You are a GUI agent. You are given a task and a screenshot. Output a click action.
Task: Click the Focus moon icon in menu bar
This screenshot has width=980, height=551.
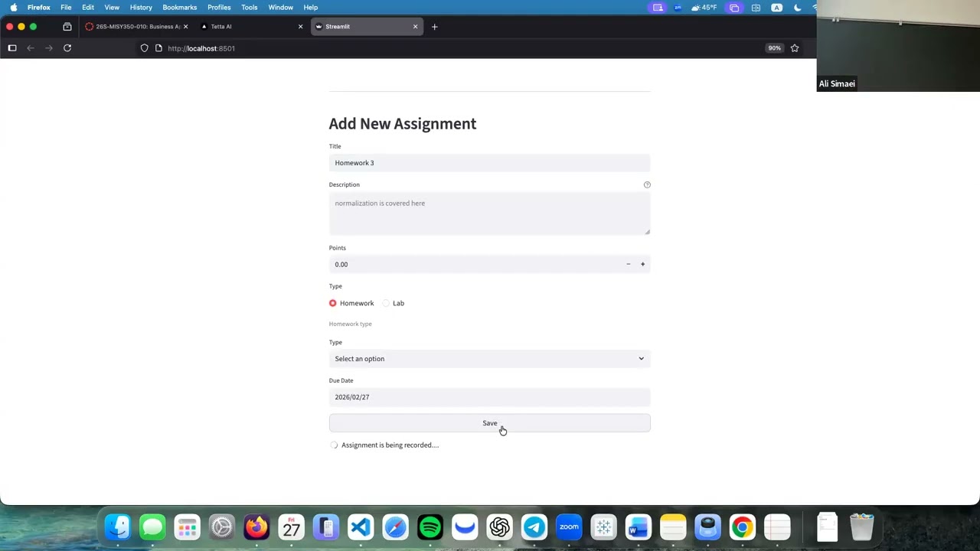point(797,8)
